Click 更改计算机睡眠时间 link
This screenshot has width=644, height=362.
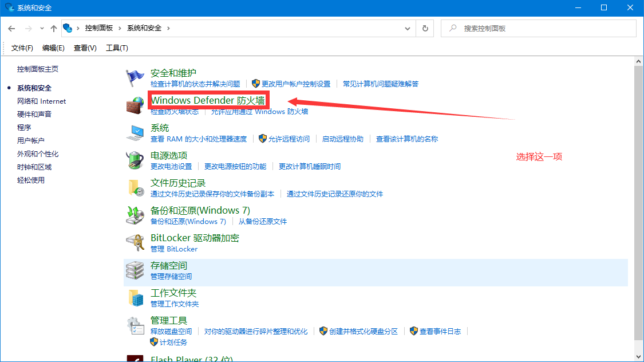point(310,167)
